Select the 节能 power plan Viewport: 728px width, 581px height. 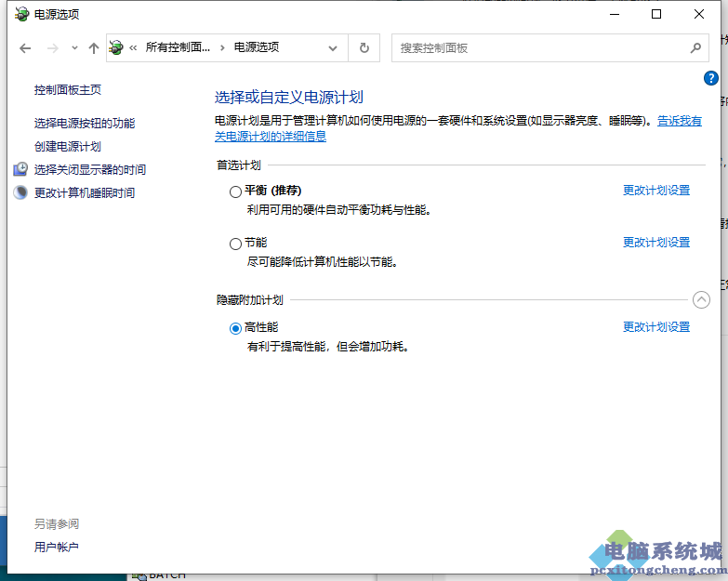point(235,244)
